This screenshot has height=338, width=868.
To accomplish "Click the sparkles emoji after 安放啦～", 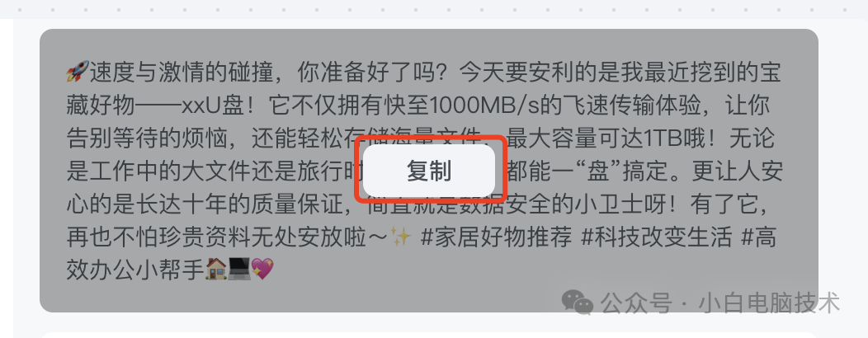I will click(401, 237).
